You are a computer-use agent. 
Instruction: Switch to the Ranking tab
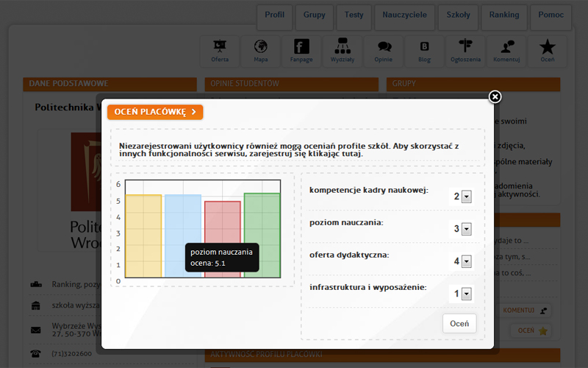pyautogui.click(x=504, y=15)
